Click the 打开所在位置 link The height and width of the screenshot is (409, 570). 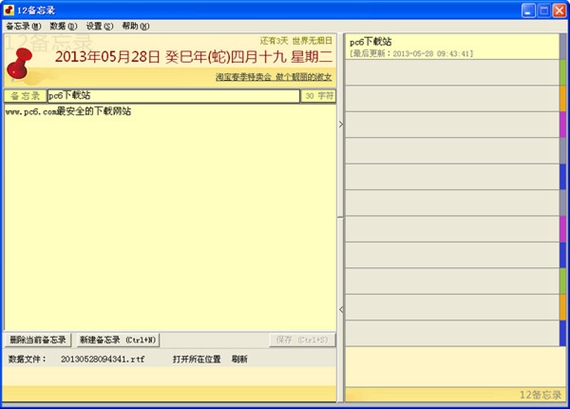coord(197,359)
